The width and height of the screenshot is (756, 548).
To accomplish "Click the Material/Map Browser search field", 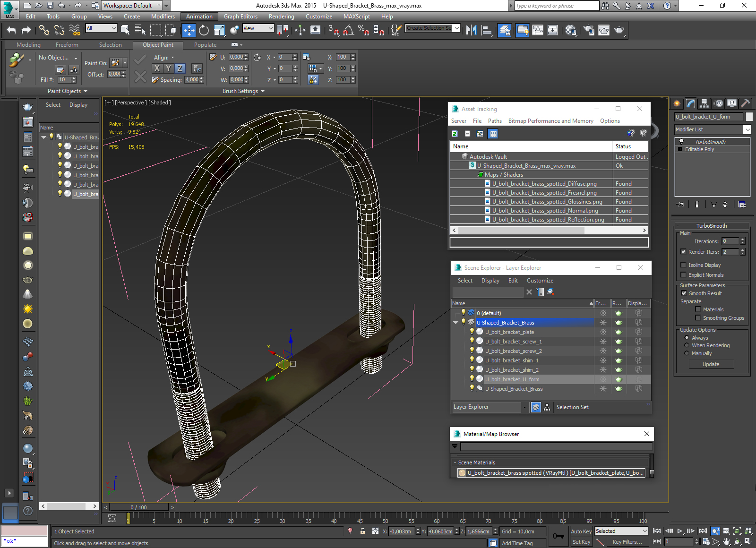I will 556,446.
